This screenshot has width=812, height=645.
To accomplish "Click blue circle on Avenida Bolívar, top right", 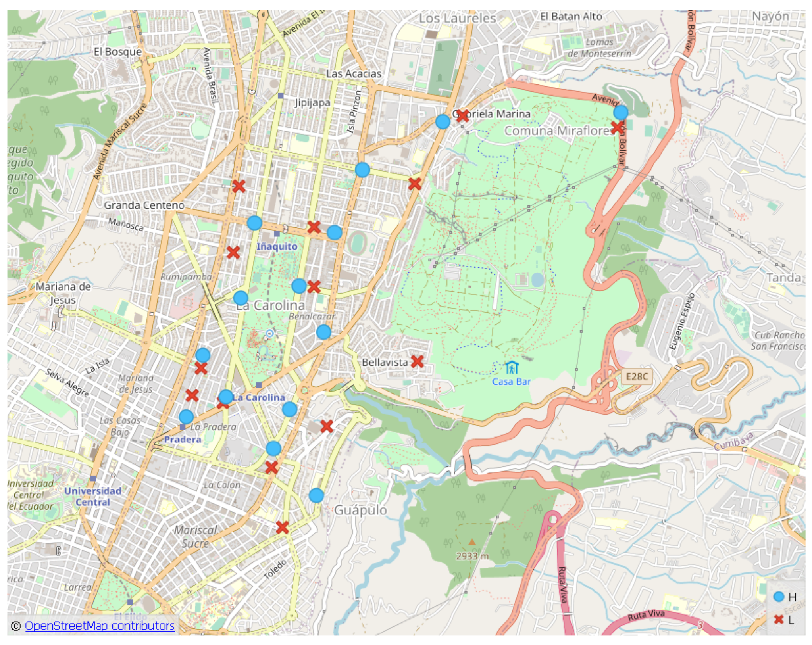I will coord(621,112).
